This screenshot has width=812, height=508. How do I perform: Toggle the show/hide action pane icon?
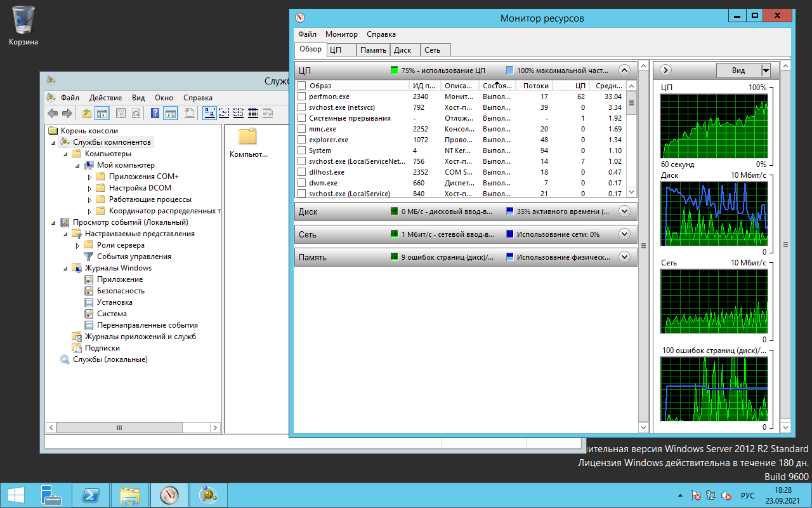[170, 113]
